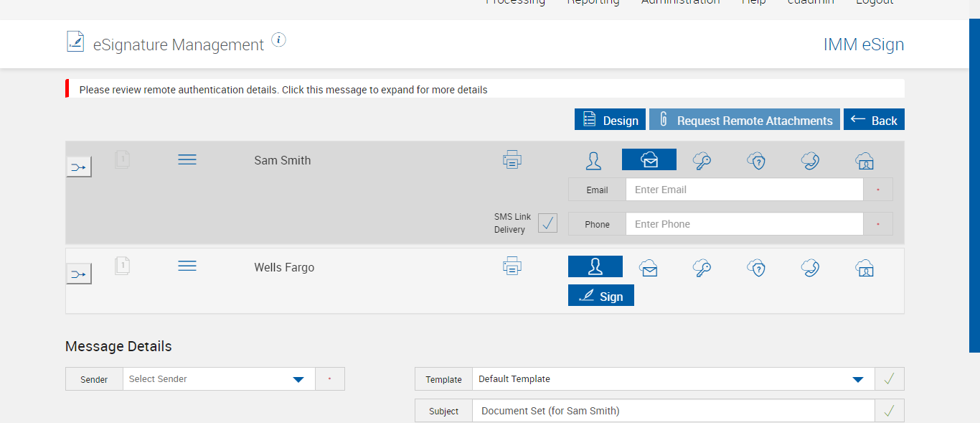
Task: Click the Request Remote Attachments button
Action: click(x=744, y=120)
